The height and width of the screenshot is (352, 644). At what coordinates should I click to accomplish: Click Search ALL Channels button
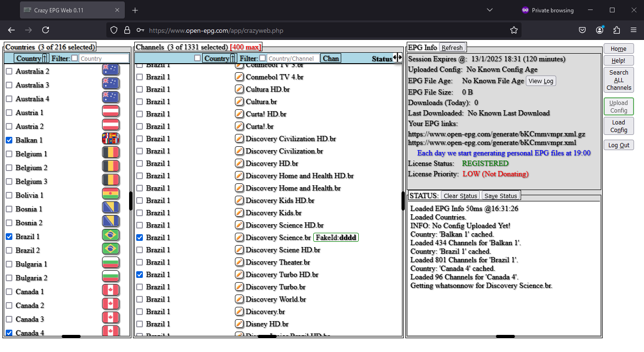click(x=618, y=80)
